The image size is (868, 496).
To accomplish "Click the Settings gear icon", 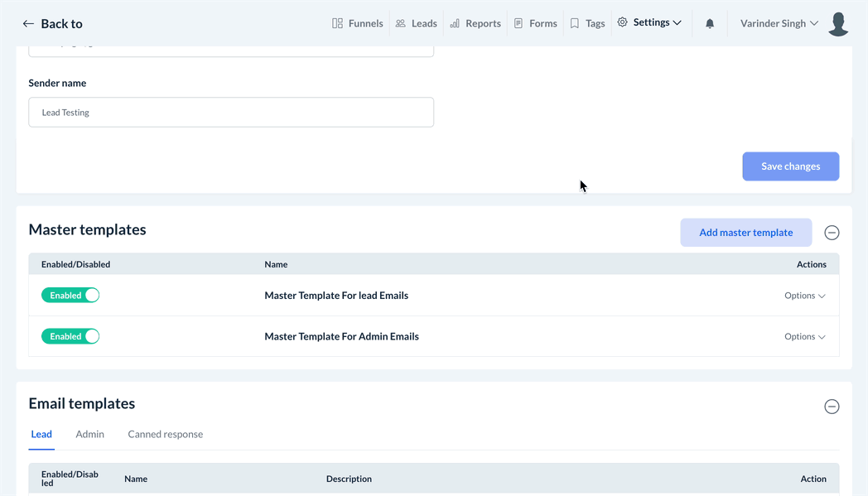I will tap(622, 22).
